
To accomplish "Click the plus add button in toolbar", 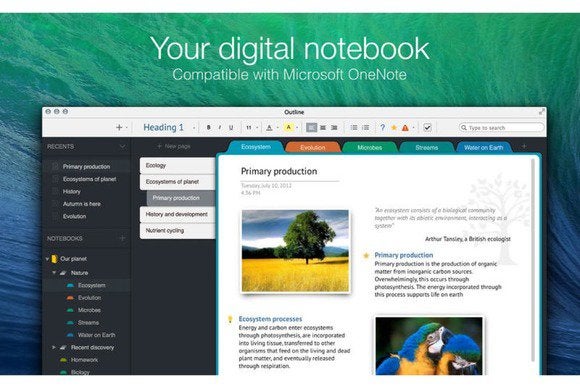I will (119, 127).
